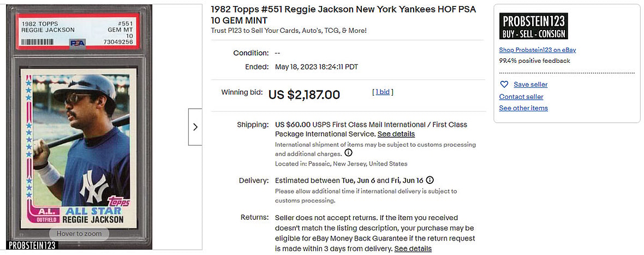Click the 99.4% positive feedback text
This screenshot has height=255, width=644.
(x=534, y=61)
